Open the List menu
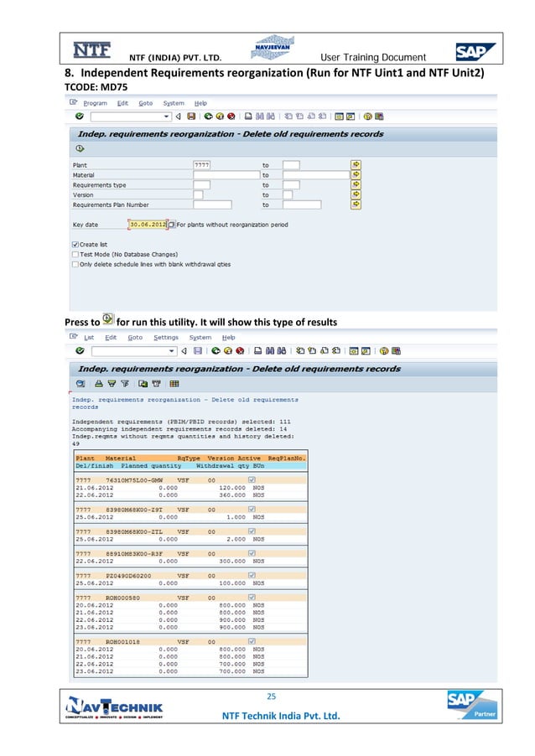The width and height of the screenshot is (535, 756). pyautogui.click(x=89, y=338)
